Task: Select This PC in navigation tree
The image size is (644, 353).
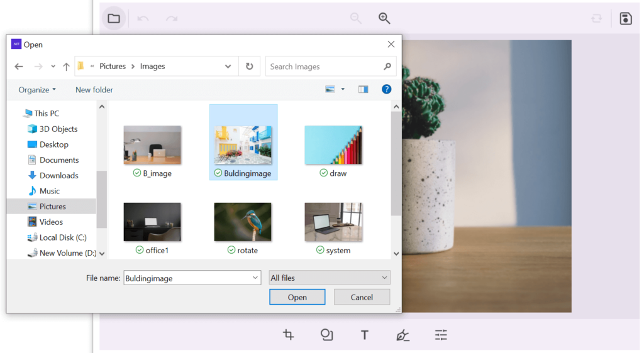Action: click(x=41, y=113)
